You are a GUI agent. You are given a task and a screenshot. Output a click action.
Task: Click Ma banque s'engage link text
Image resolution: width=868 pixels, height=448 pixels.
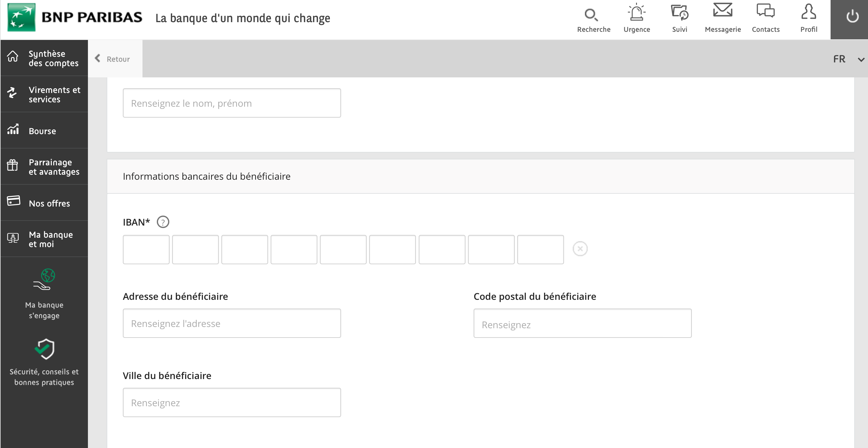pyautogui.click(x=44, y=310)
